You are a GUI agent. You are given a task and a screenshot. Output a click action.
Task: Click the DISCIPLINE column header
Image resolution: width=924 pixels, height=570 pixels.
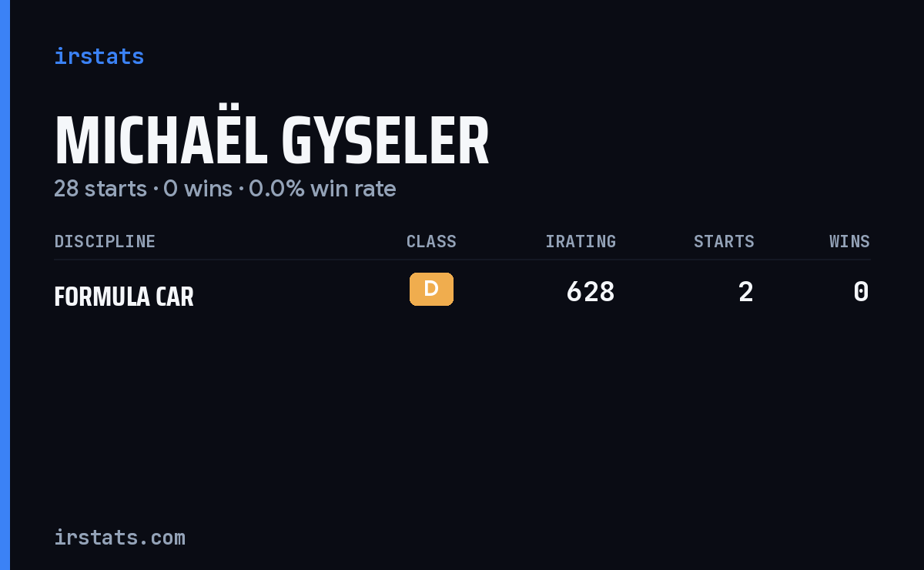(105, 241)
